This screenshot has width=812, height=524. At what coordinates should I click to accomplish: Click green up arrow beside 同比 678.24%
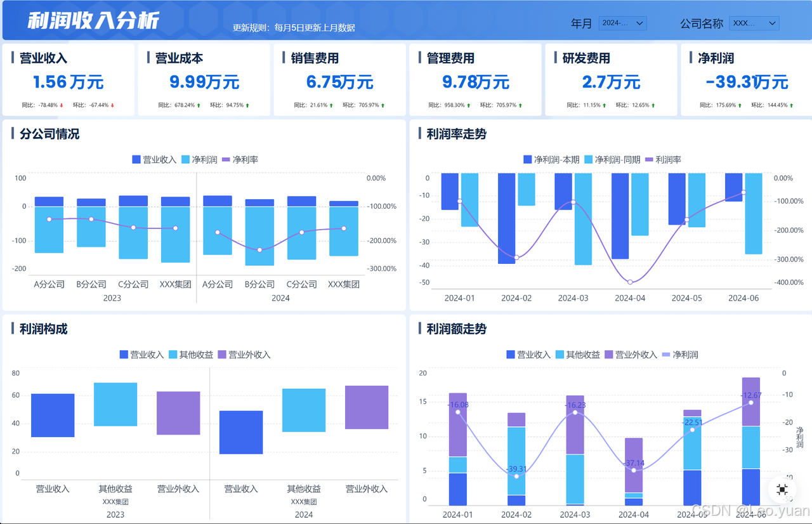point(199,105)
